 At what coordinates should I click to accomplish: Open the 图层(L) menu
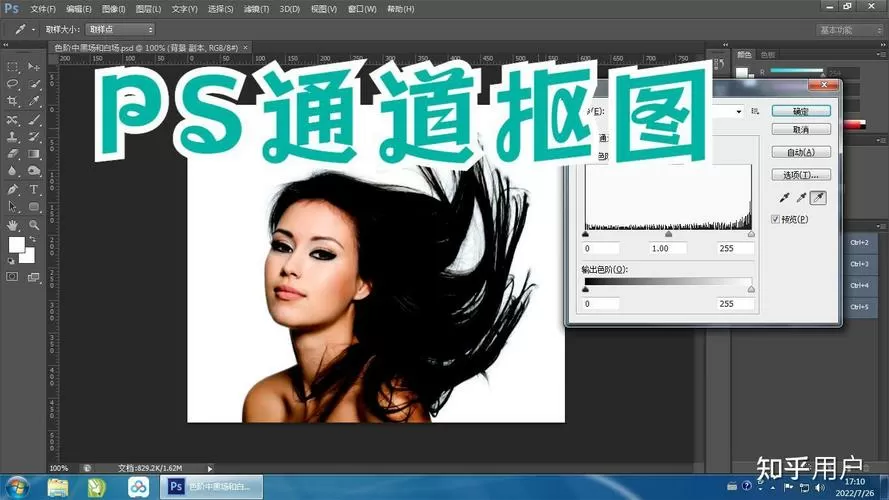(149, 9)
